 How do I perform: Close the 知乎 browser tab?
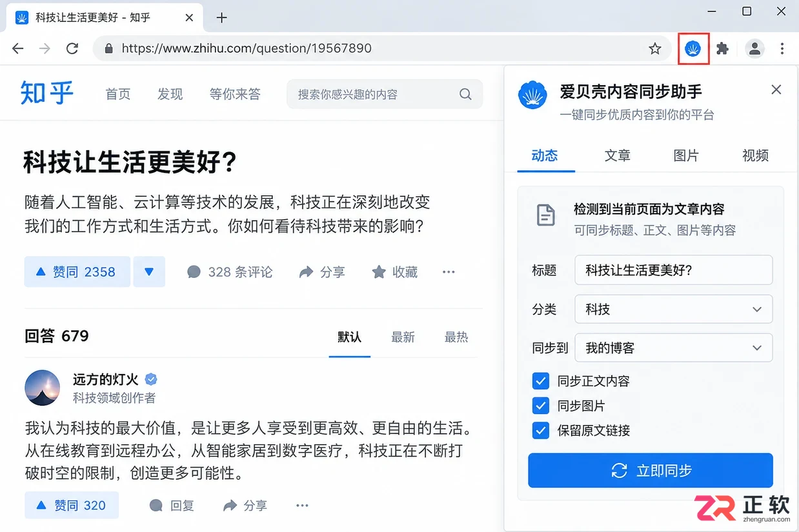coord(189,17)
